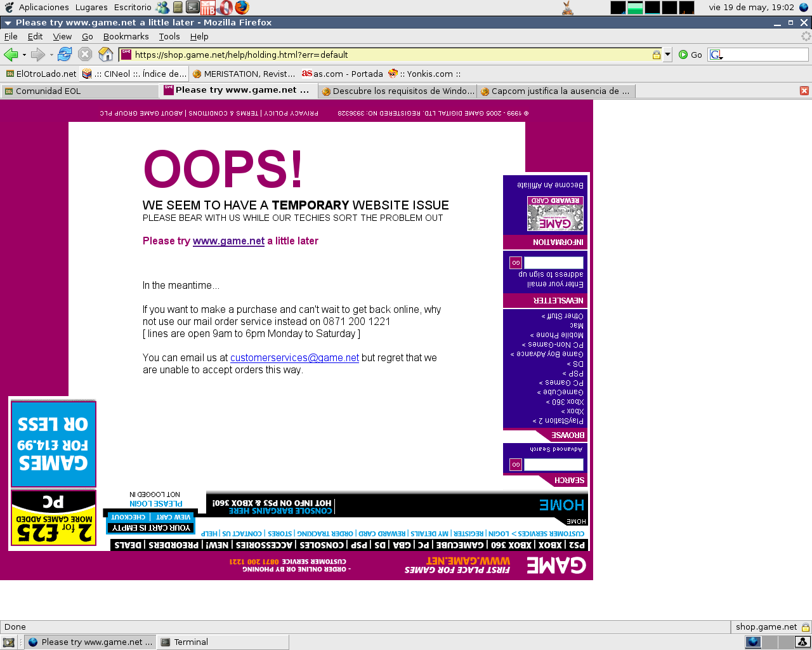Screen dimensions: 812x650
Task: Open the Lugares menu
Action: coord(91,8)
